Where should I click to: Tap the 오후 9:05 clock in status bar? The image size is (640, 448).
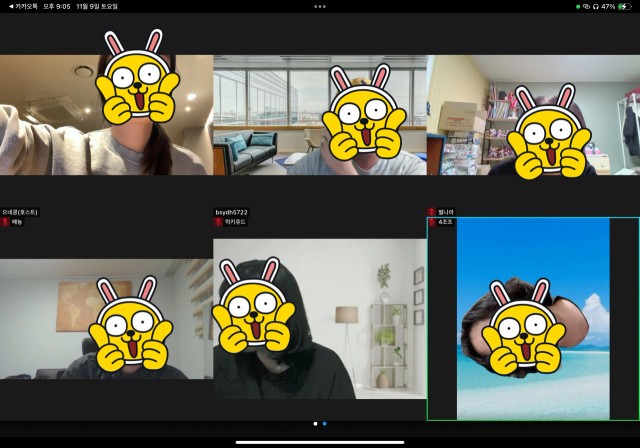[57, 7]
